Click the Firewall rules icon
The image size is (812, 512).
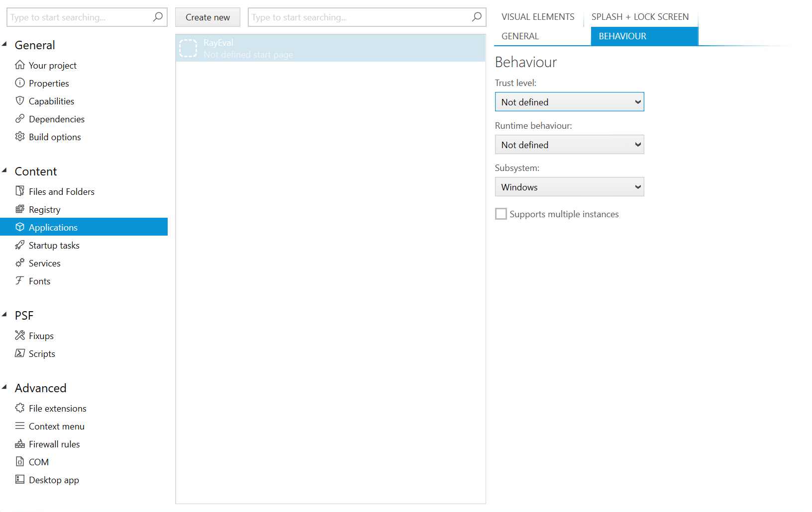pyautogui.click(x=20, y=444)
